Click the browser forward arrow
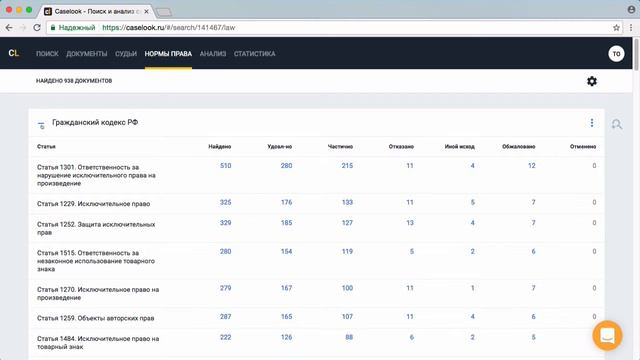640x360 pixels. 23,28
